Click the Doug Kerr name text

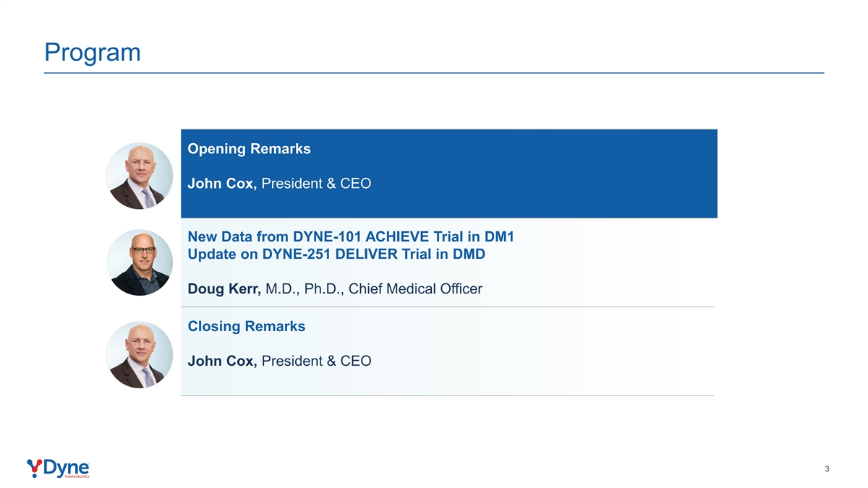[224, 289]
